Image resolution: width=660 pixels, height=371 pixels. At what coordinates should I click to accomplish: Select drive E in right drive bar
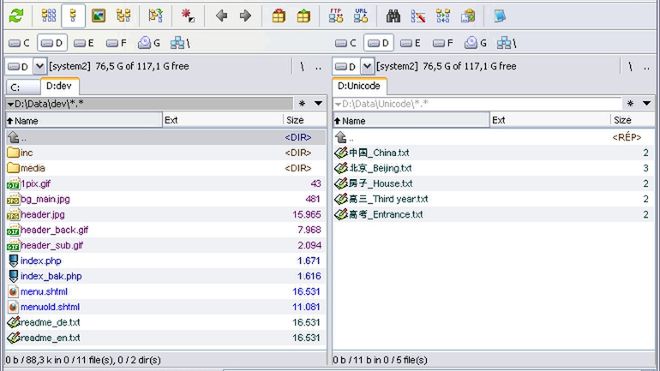point(410,43)
